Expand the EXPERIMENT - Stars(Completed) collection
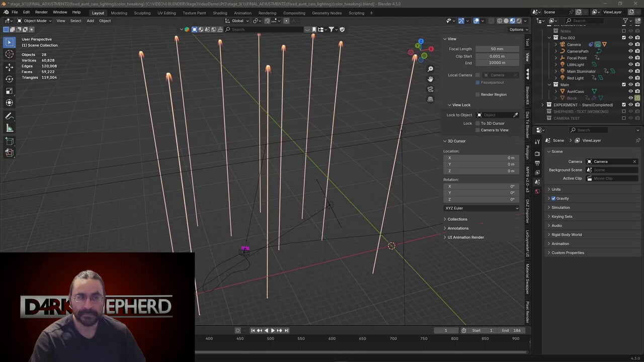Image resolution: width=644 pixels, height=362 pixels. [543, 105]
